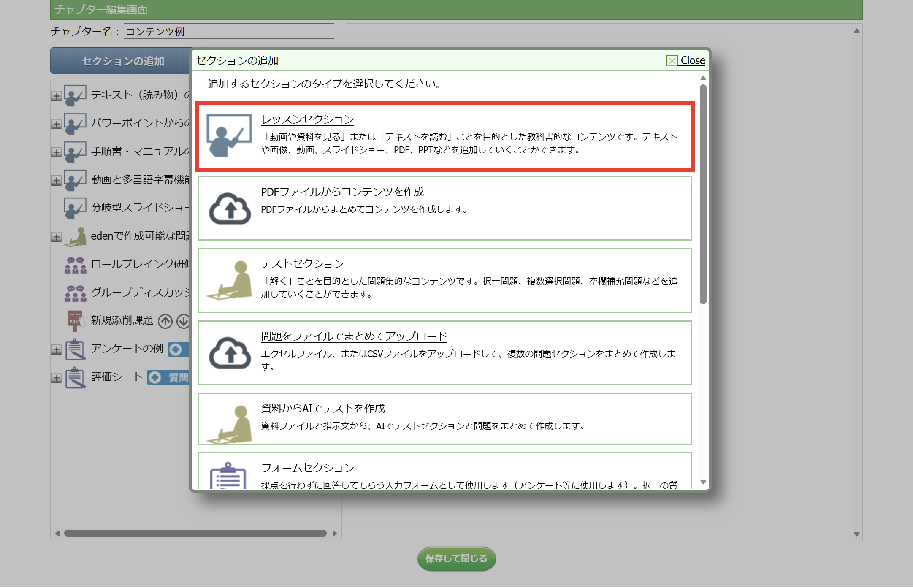Click the right panel's scroll-down arrow
The image size is (913, 588).
(856, 534)
